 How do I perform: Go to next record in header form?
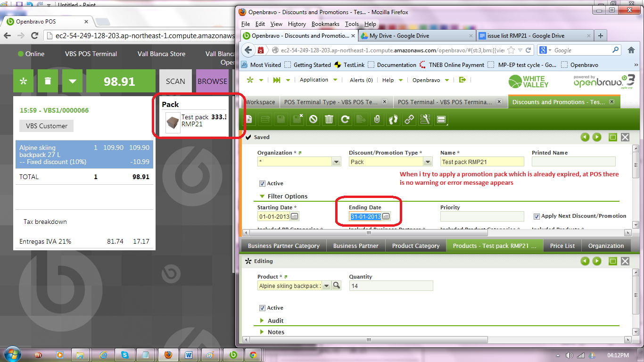[597, 137]
